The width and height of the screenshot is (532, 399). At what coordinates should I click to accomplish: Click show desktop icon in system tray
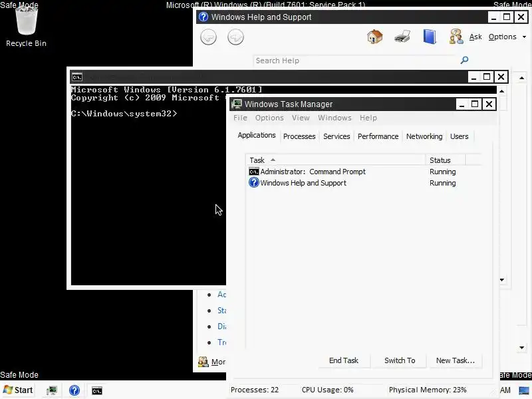point(524,390)
